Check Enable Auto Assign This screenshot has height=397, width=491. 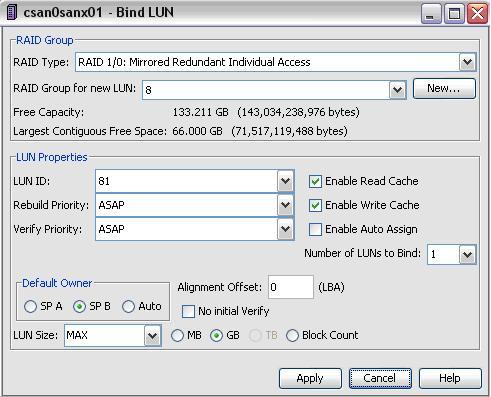click(x=315, y=229)
